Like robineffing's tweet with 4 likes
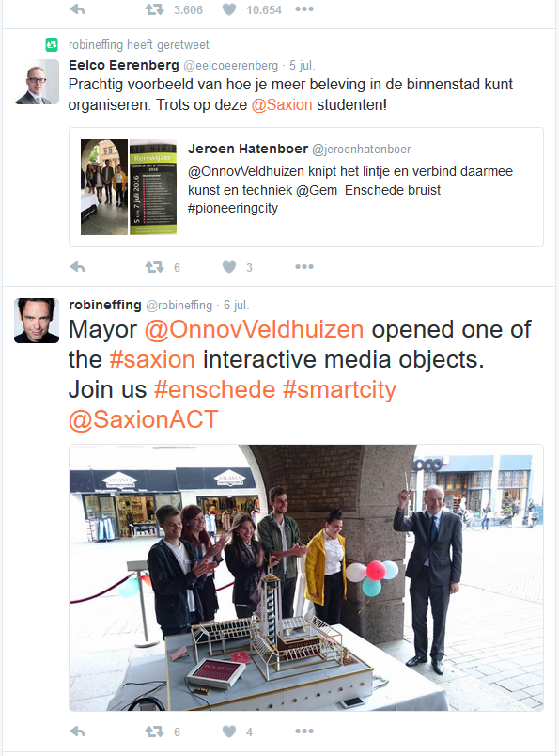The width and height of the screenshot is (559, 756). click(x=229, y=732)
